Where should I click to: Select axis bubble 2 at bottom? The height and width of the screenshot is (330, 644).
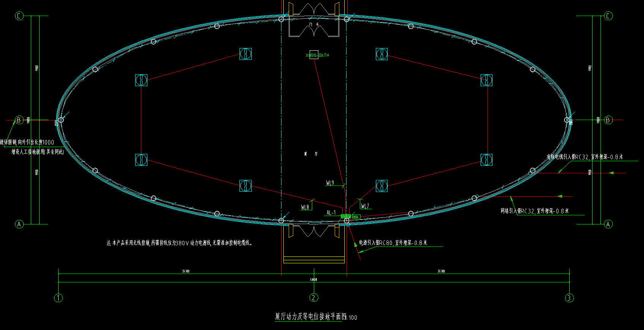(314, 298)
